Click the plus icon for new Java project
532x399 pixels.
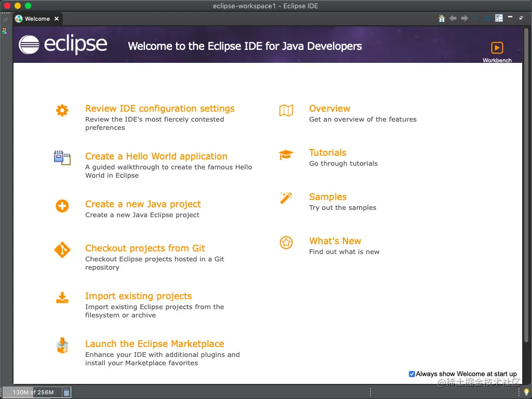point(62,206)
